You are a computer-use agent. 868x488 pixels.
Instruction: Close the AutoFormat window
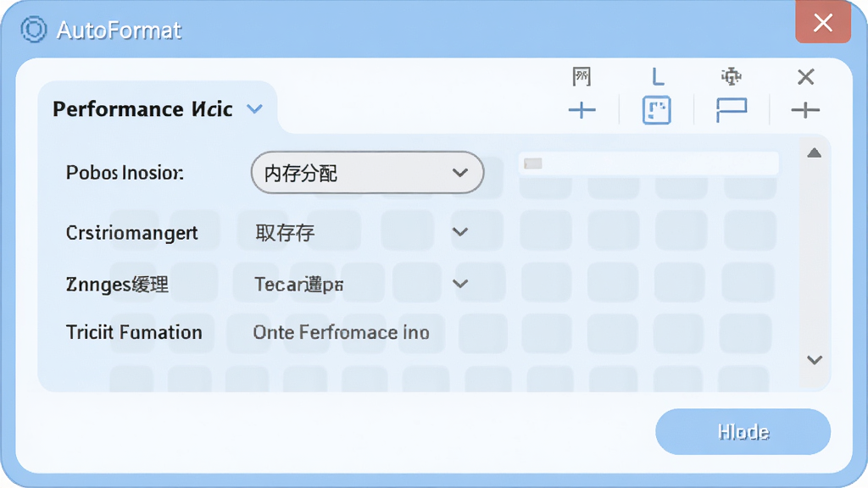(822, 22)
